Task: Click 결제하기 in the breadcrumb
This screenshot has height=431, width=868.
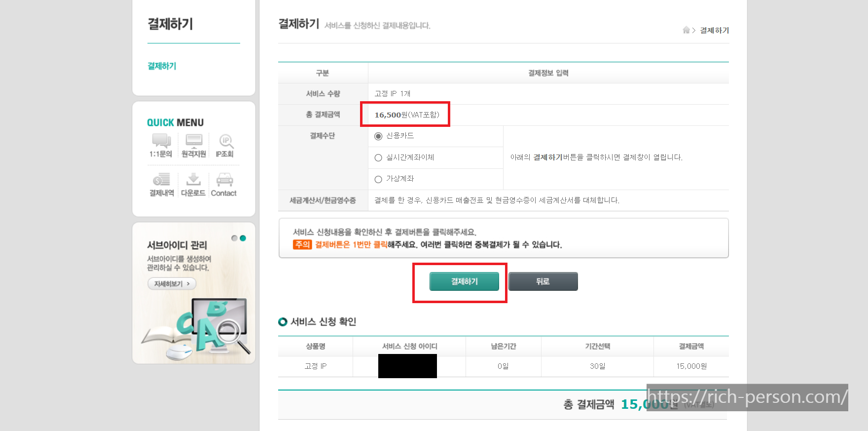Action: click(714, 31)
